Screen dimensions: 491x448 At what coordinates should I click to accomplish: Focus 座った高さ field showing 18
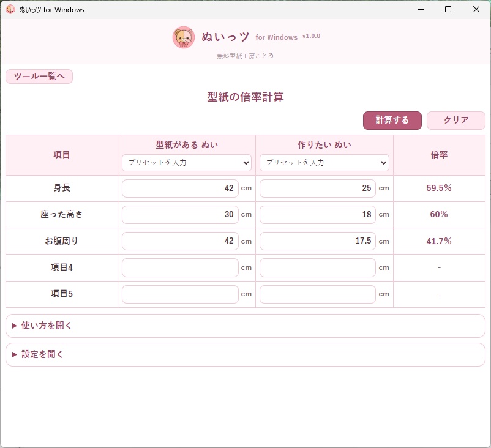pos(318,214)
